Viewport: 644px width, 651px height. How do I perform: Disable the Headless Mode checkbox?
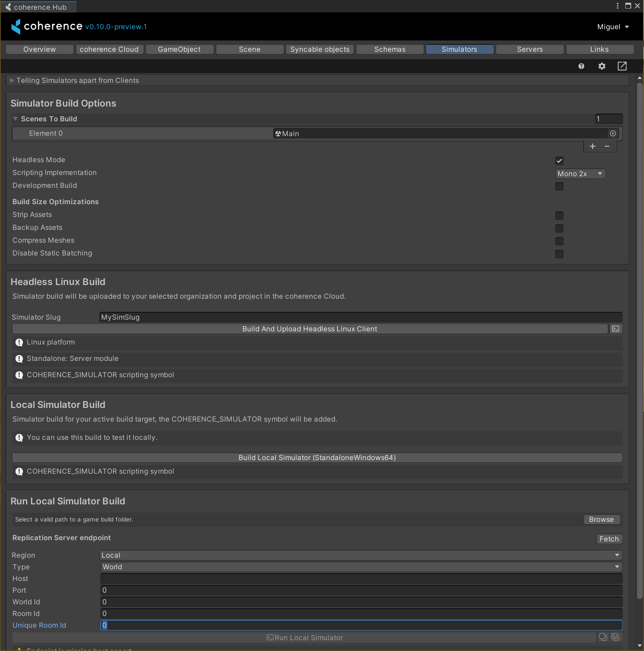pos(559,161)
